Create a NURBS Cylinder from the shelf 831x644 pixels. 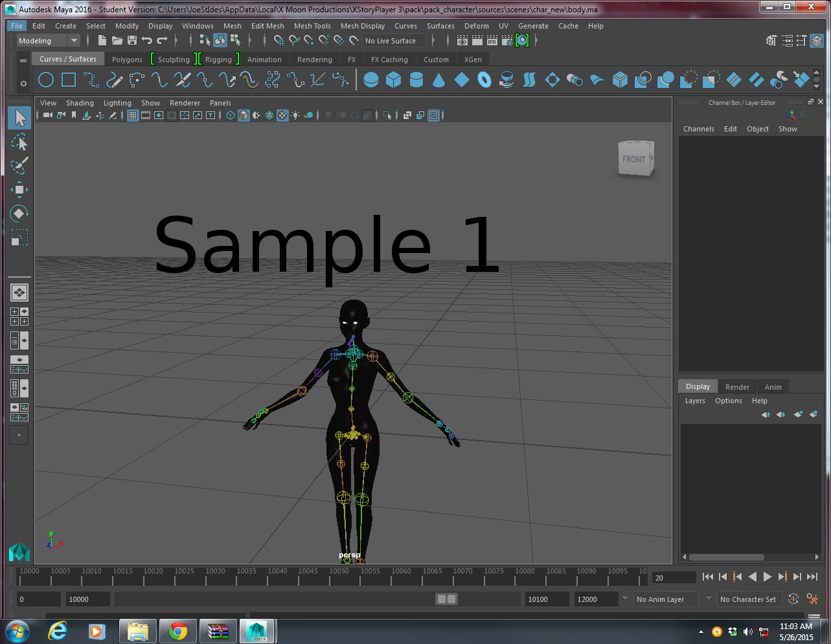[x=416, y=80]
